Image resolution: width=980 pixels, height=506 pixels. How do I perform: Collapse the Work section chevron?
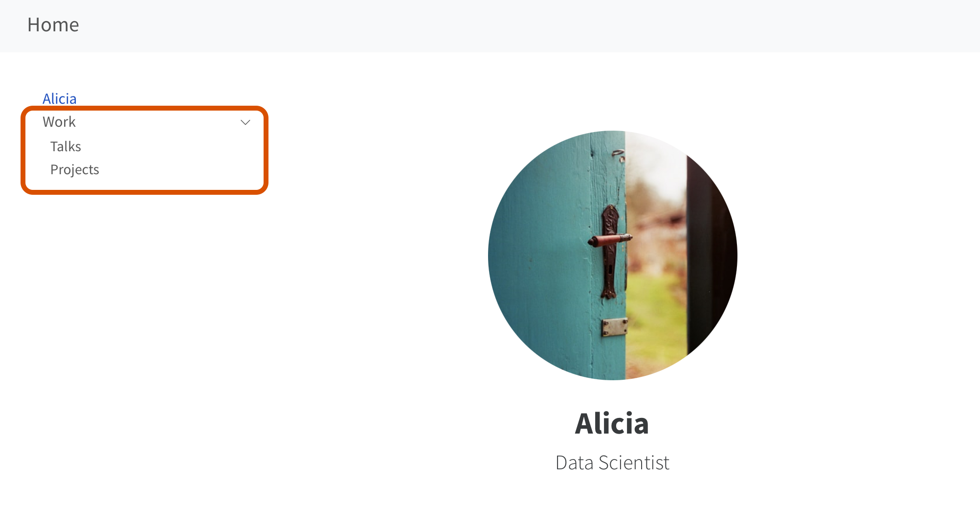245,122
